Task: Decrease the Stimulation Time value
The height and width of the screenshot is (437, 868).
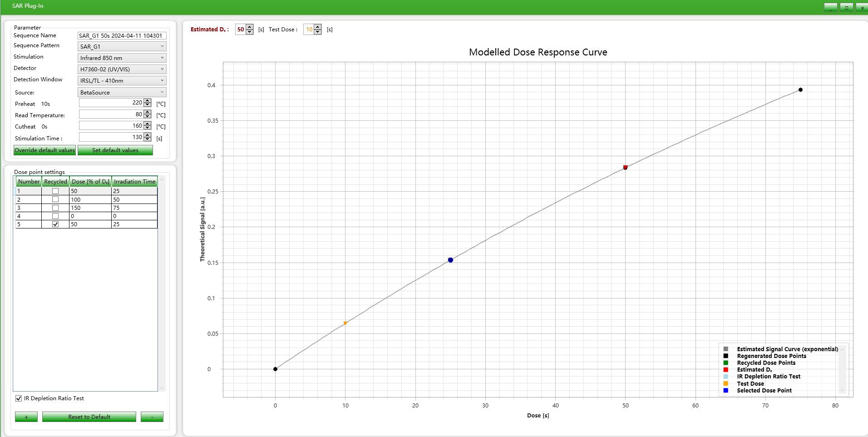Action: (x=148, y=139)
